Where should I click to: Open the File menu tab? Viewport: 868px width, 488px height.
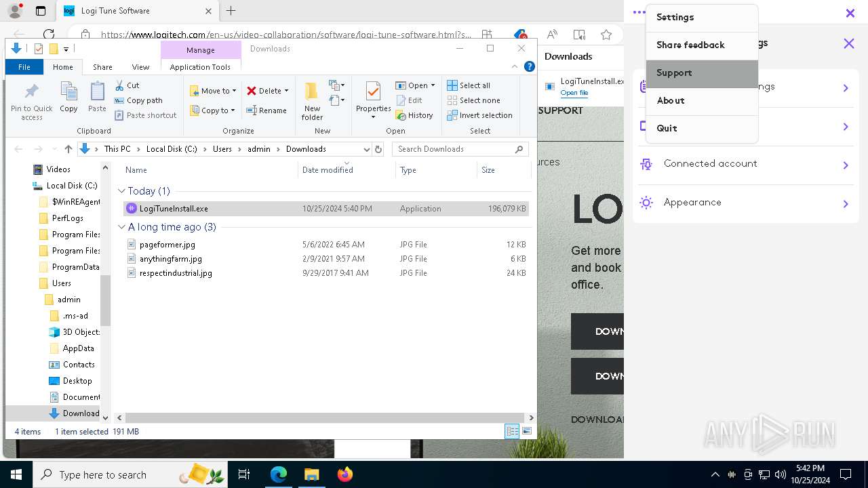point(24,67)
